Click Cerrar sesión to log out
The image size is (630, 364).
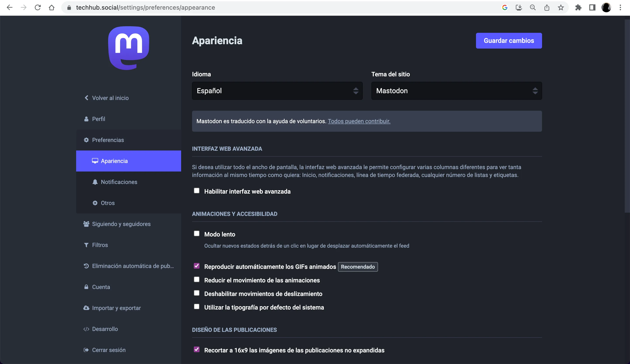pyautogui.click(x=128, y=350)
